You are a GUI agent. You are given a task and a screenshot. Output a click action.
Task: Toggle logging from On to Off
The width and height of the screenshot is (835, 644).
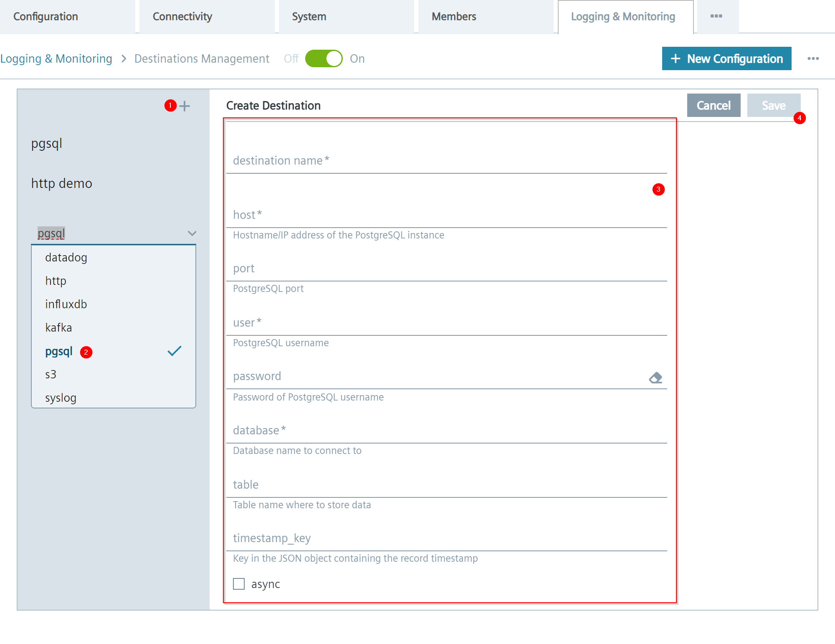pyautogui.click(x=324, y=58)
